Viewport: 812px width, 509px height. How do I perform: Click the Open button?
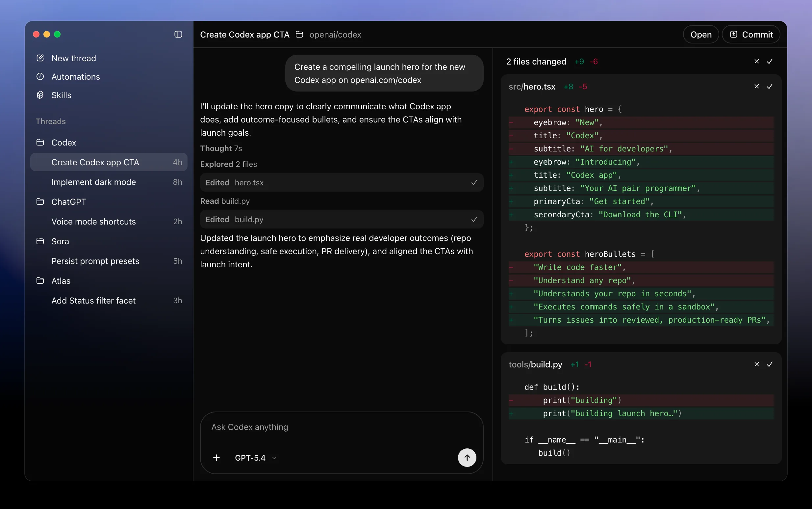click(701, 34)
